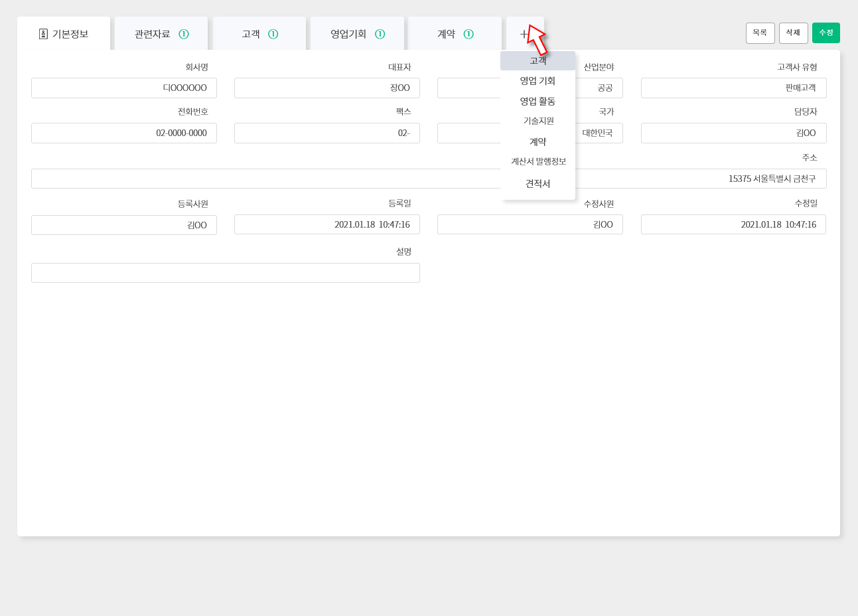Click the 주소 label
The width and height of the screenshot is (858, 616).
pyautogui.click(x=810, y=157)
